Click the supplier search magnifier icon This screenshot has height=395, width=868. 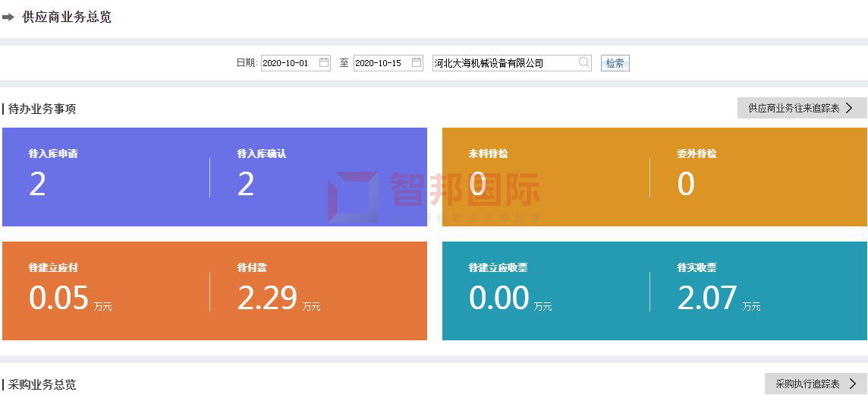pyautogui.click(x=584, y=62)
